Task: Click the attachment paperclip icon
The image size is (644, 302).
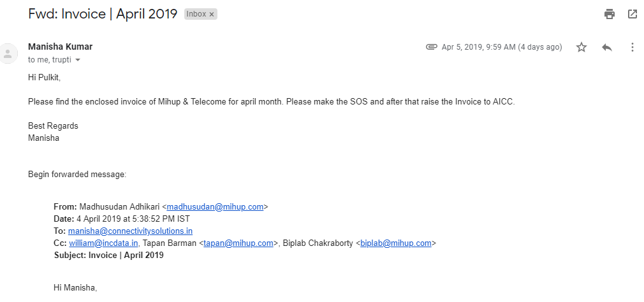Action: pos(432,47)
